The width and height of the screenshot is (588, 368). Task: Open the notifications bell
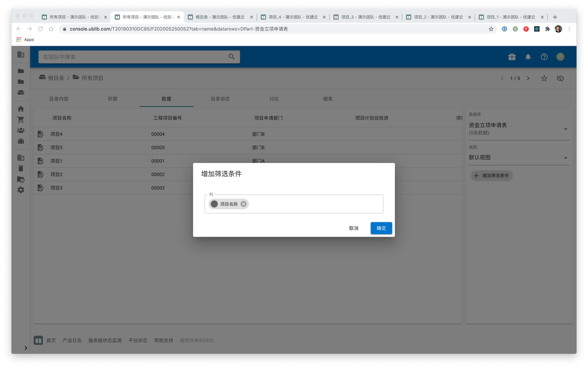point(528,57)
